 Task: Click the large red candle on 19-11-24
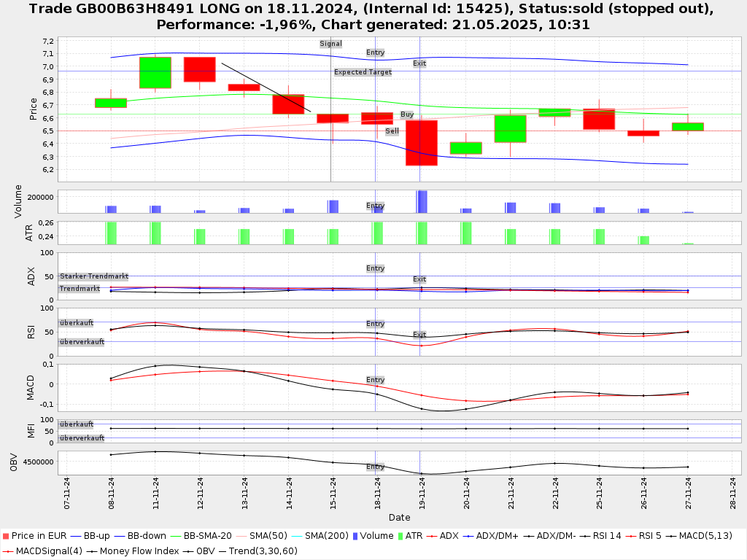point(422,143)
